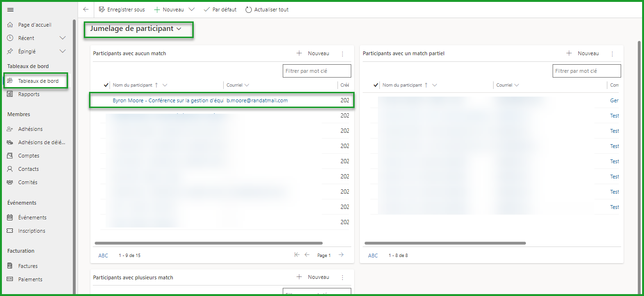Go to next page in aucun match grid
644x296 pixels.
(341, 255)
